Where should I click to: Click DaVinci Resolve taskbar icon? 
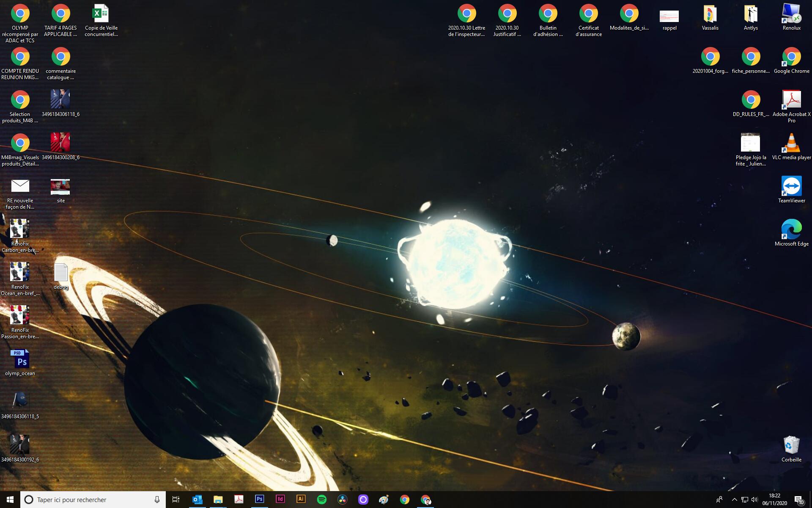(x=342, y=500)
